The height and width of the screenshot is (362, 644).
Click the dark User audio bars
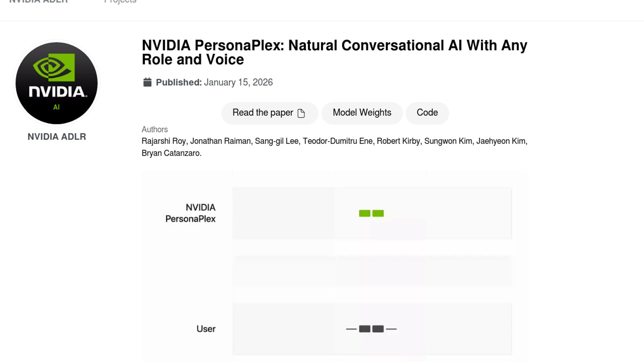371,329
